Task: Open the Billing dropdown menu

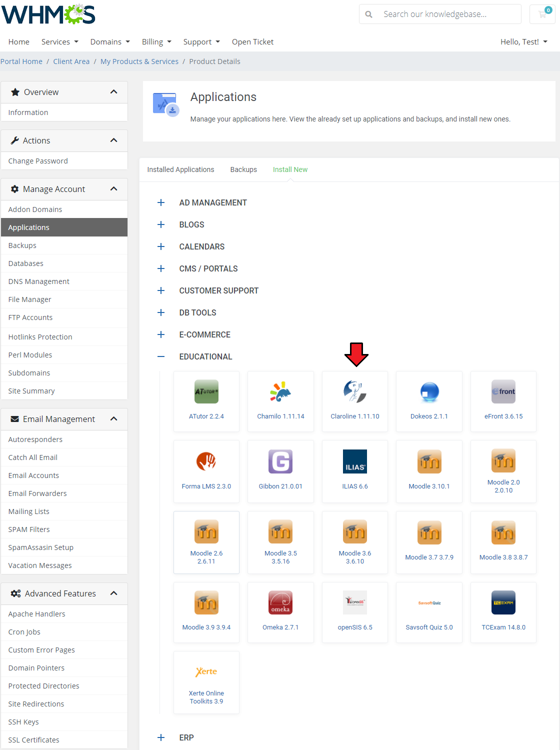Action: click(x=156, y=42)
